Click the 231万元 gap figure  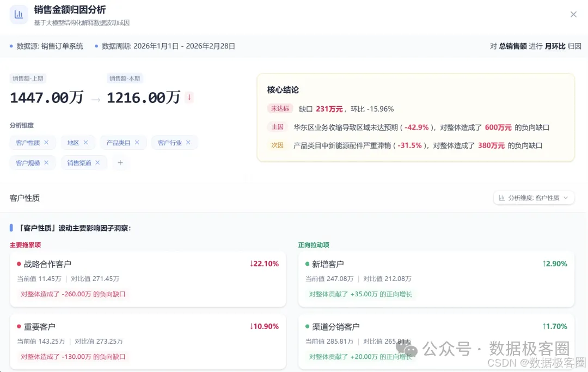coord(329,109)
